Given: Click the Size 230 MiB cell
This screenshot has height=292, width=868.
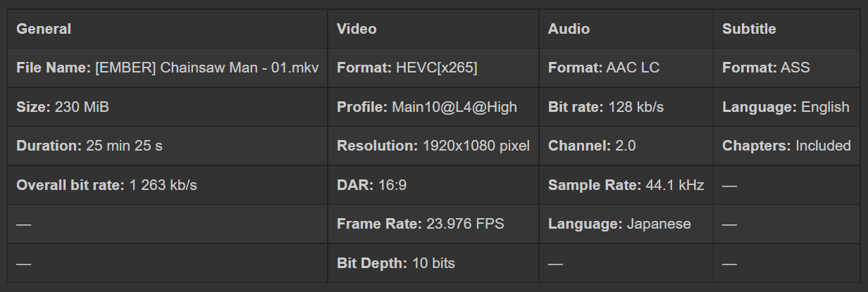Looking at the screenshot, I should (x=63, y=107).
